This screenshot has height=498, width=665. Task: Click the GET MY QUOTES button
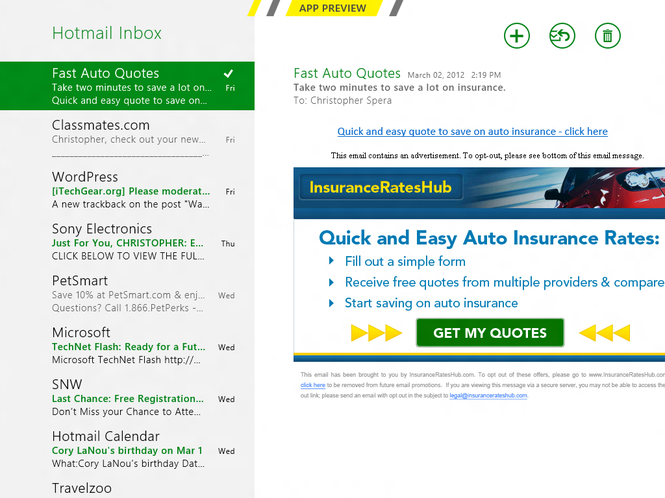tap(490, 333)
